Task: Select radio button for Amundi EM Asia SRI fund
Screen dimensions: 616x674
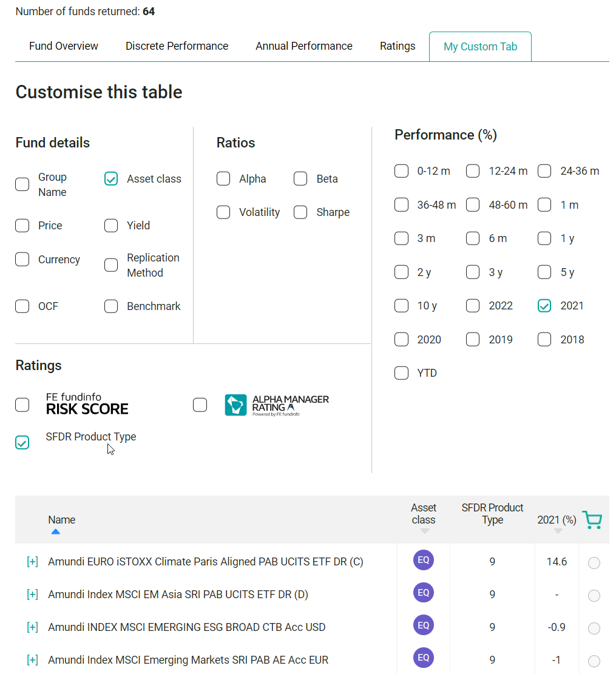Action: coord(594,595)
